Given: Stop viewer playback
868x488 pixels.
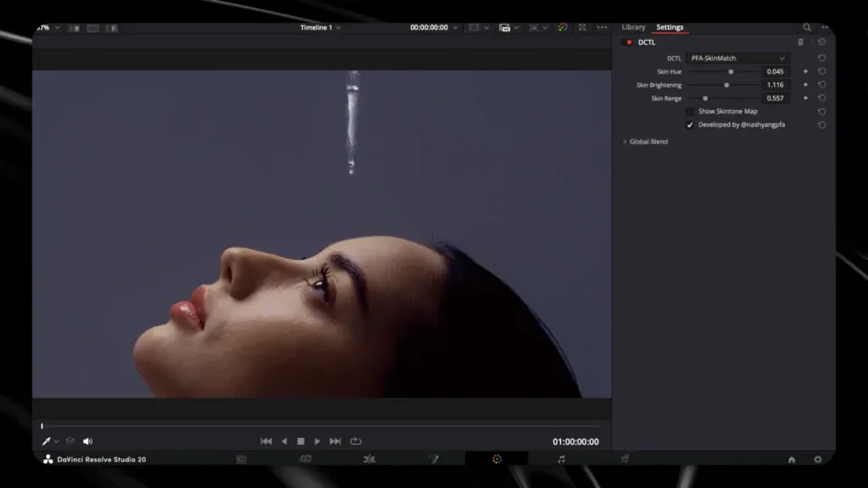Looking at the screenshot, I should click(x=301, y=441).
